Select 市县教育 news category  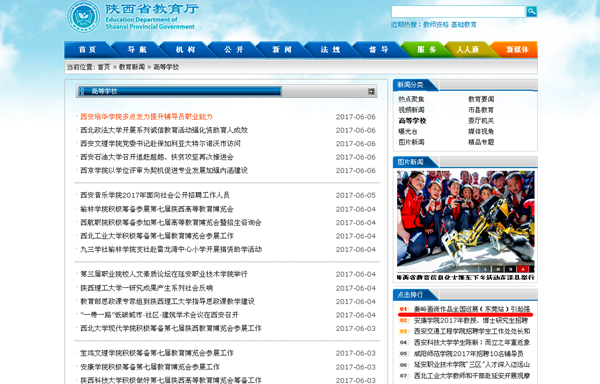(x=481, y=110)
